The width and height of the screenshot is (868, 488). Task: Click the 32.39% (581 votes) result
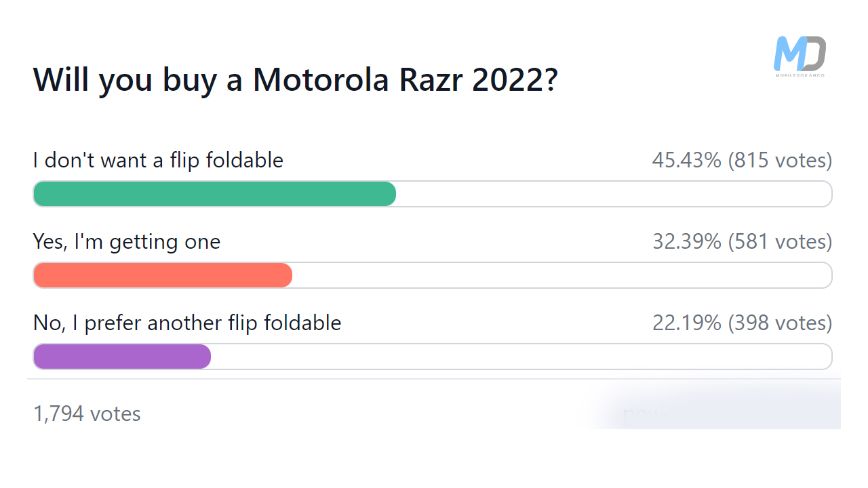click(x=742, y=242)
